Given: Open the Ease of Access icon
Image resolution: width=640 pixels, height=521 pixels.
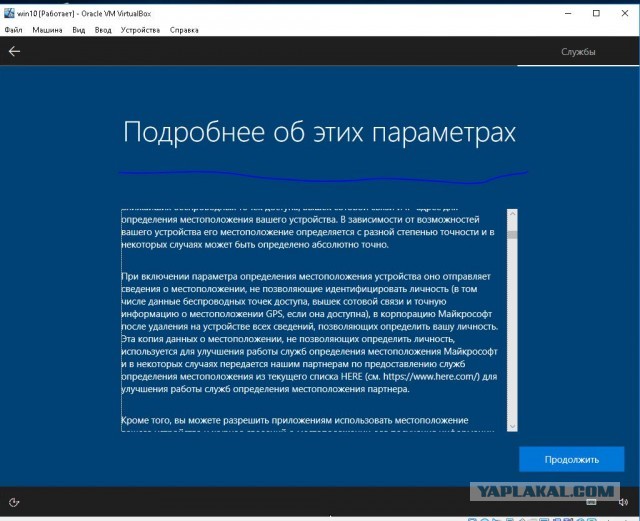Looking at the screenshot, I should point(14,502).
